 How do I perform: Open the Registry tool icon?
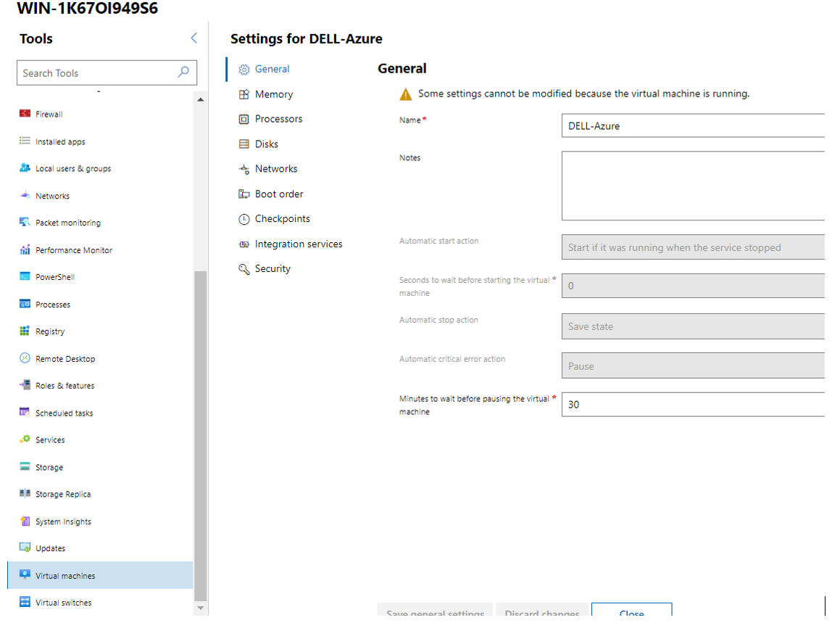pyautogui.click(x=25, y=331)
